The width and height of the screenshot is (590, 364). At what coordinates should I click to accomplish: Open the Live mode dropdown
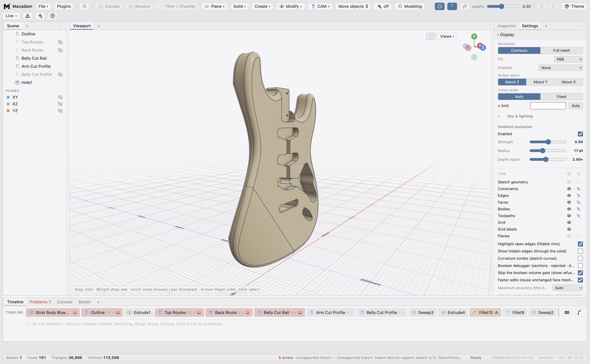pyautogui.click(x=11, y=16)
